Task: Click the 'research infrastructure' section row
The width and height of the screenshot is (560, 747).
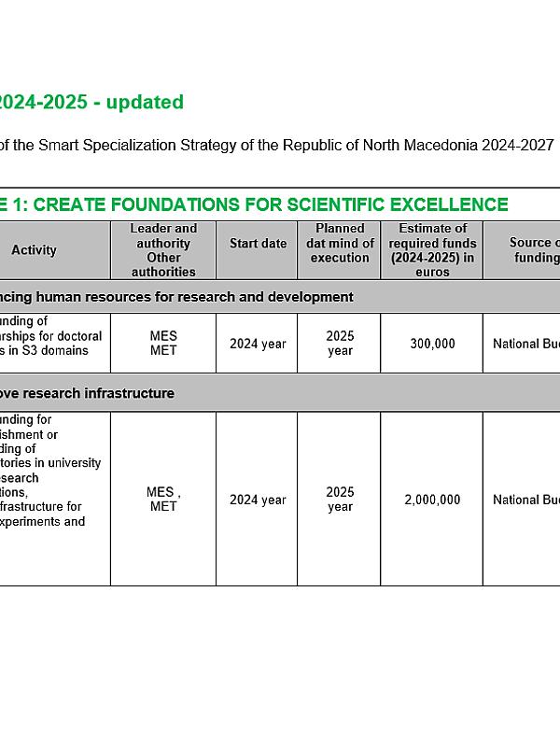Action: coord(280,392)
